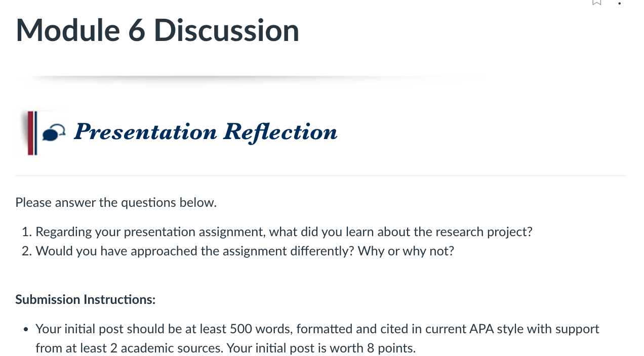
Task: Click 'Please answer the questions below' text
Action: coord(116,203)
